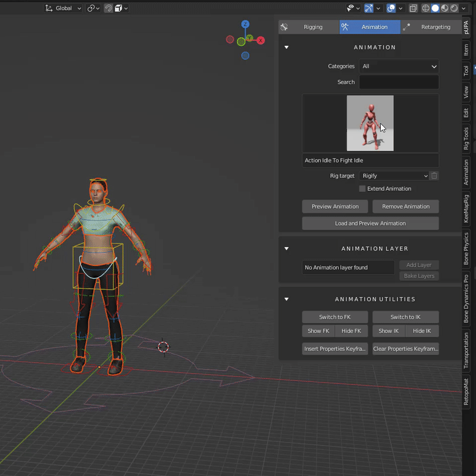Click the delete rig target trash icon
Viewport: 476px width, 476px height.
click(x=434, y=176)
